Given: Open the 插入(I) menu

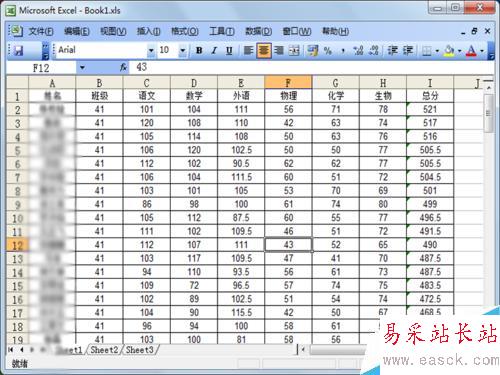Looking at the screenshot, I should click(149, 32).
